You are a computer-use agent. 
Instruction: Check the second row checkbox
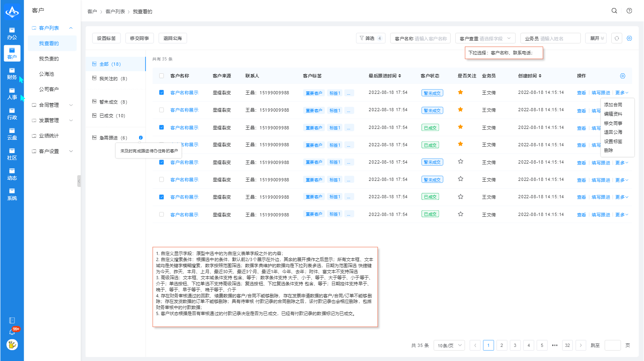point(162,110)
